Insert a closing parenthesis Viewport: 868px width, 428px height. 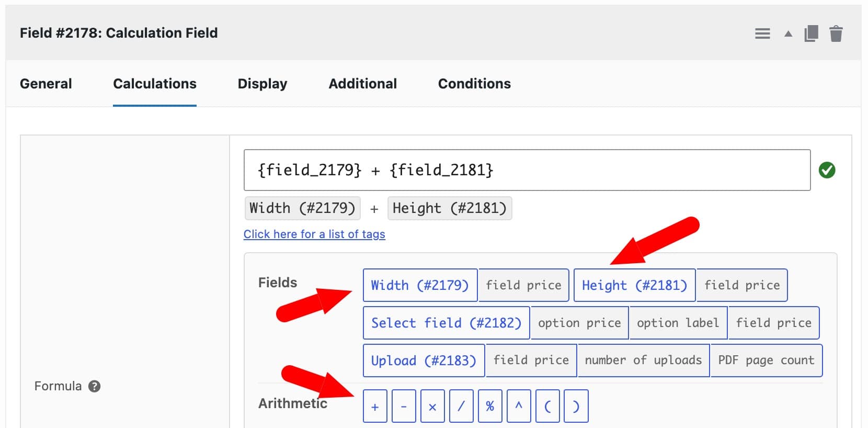pos(576,406)
